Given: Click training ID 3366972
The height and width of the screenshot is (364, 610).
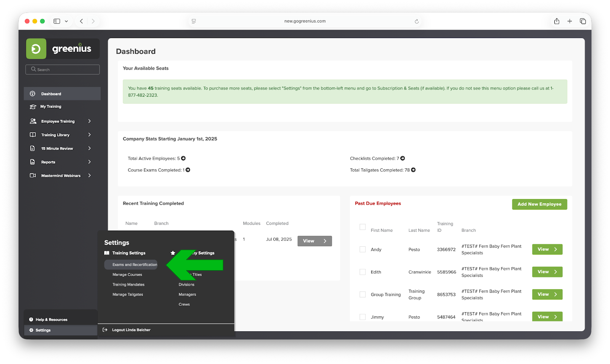Looking at the screenshot, I should tap(446, 250).
